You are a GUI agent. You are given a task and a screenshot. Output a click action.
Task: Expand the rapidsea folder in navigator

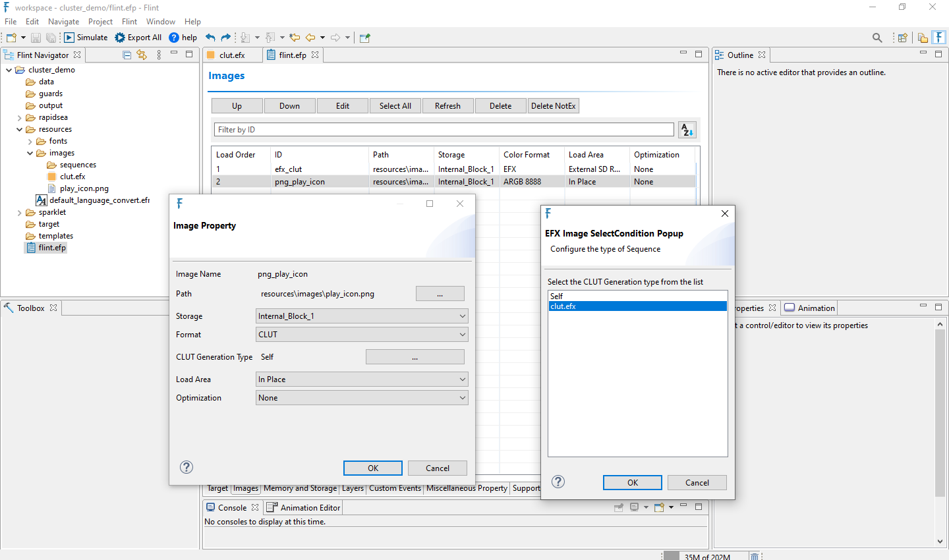click(x=19, y=118)
